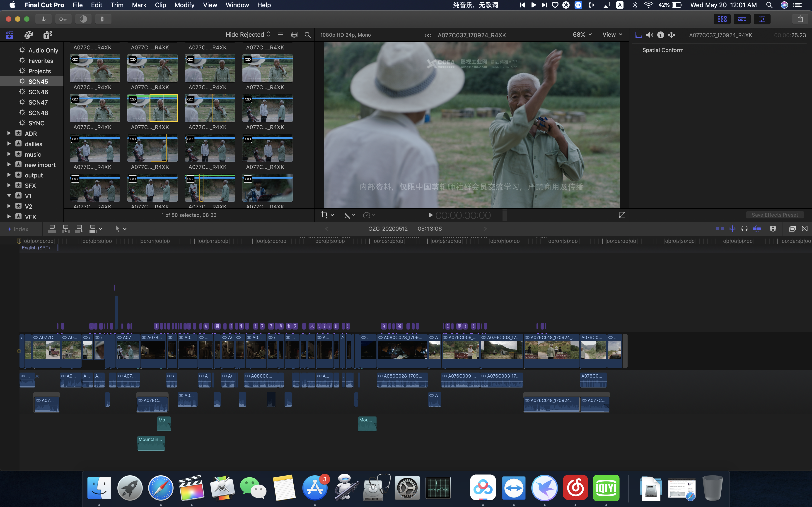Screen dimensions: 812x507
Task: Open the Modify menu
Action: point(184,5)
